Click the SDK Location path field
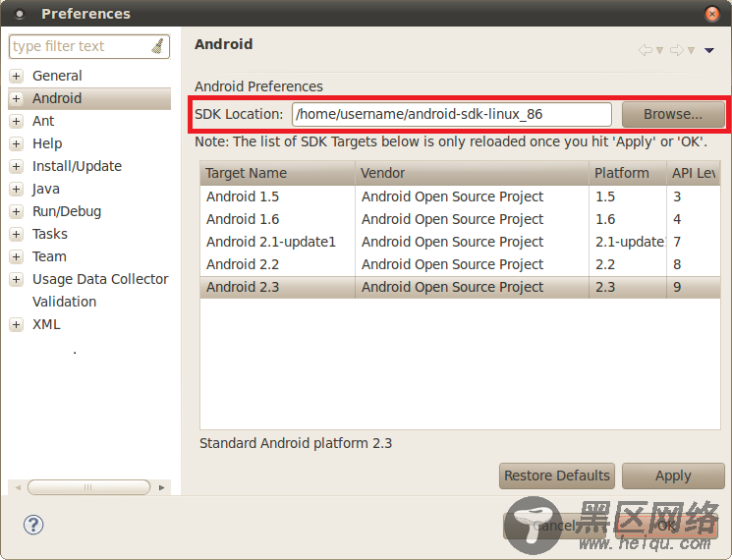 tap(452, 114)
